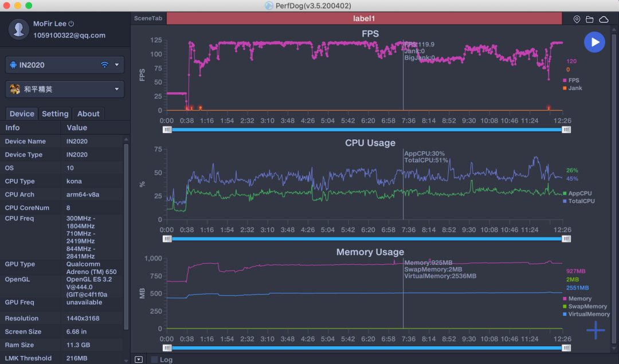Click the CPU Usage right range handle
Image resolution: width=619 pixels, height=364 pixels.
tap(566, 239)
